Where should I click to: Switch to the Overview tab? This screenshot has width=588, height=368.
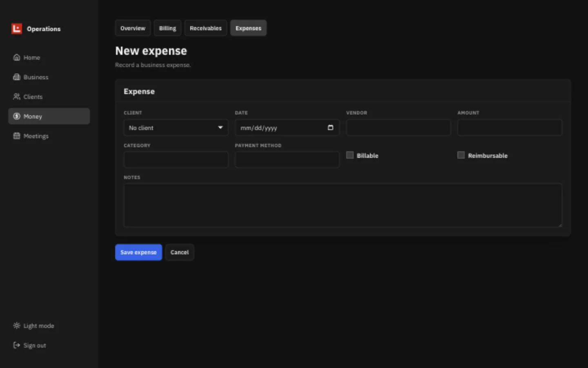[133, 28]
